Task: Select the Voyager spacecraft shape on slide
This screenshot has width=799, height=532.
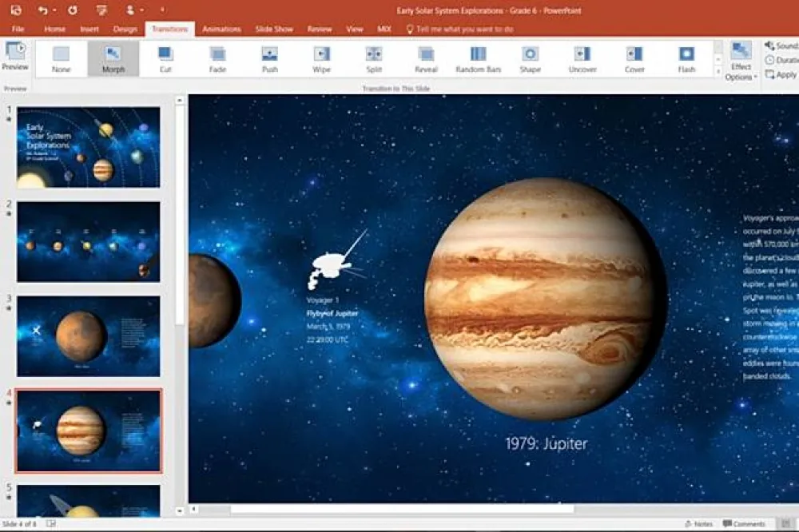Action: [337, 260]
